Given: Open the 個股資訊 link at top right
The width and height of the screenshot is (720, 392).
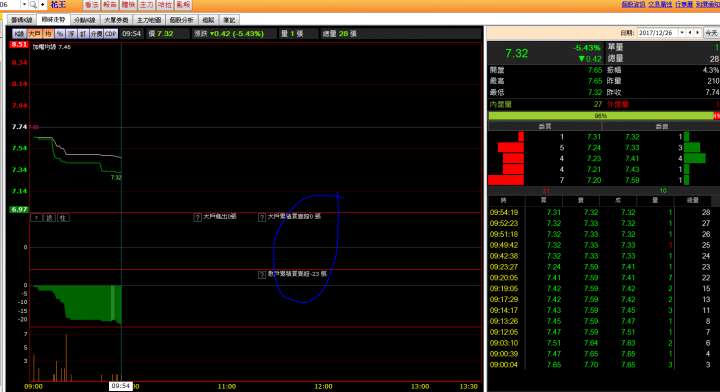Looking at the screenshot, I should (633, 4).
